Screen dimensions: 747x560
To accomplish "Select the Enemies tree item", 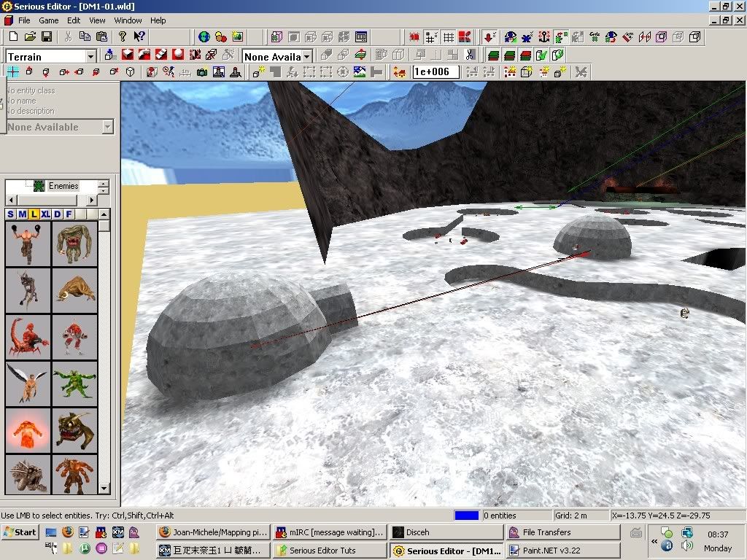I will pos(63,186).
